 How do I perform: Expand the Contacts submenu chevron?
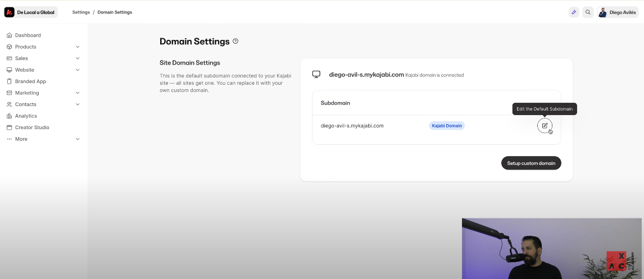[78, 104]
